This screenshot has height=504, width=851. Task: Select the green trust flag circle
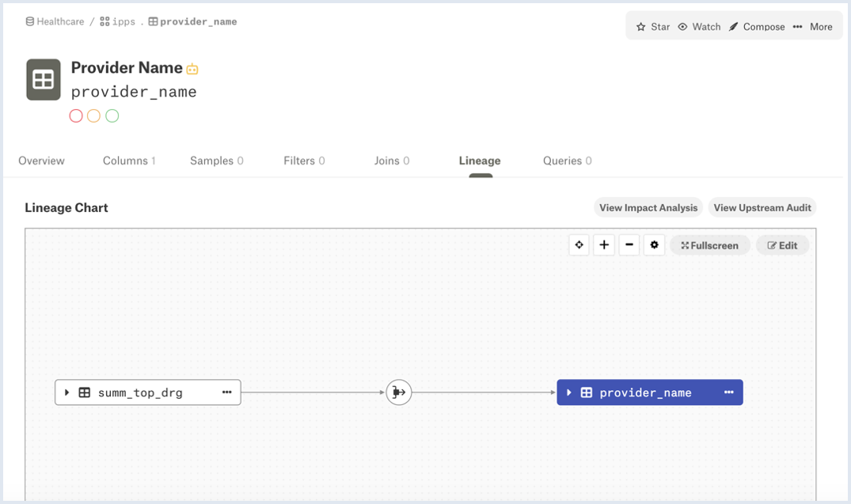[112, 116]
